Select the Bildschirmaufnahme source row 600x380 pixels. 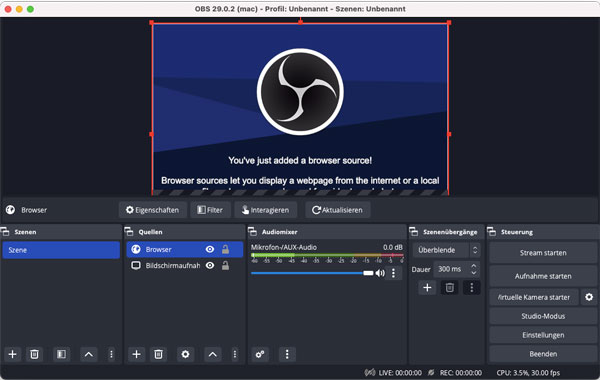185,266
